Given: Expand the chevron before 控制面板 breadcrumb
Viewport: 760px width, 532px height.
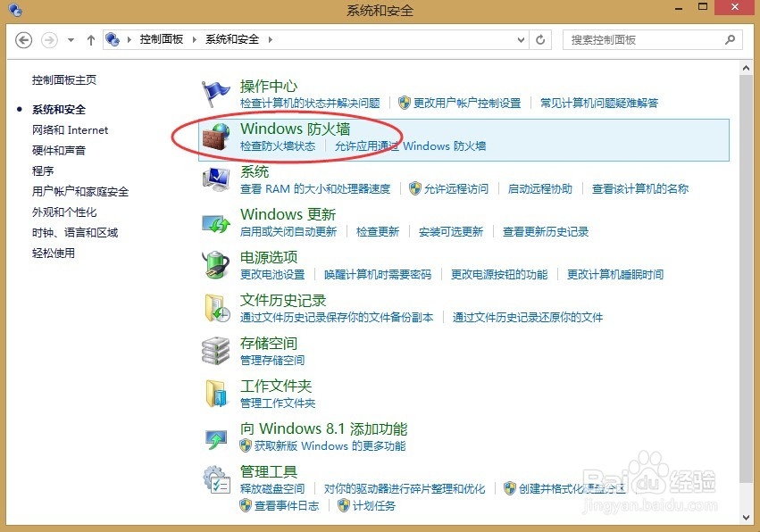Looking at the screenshot, I should tap(129, 40).
